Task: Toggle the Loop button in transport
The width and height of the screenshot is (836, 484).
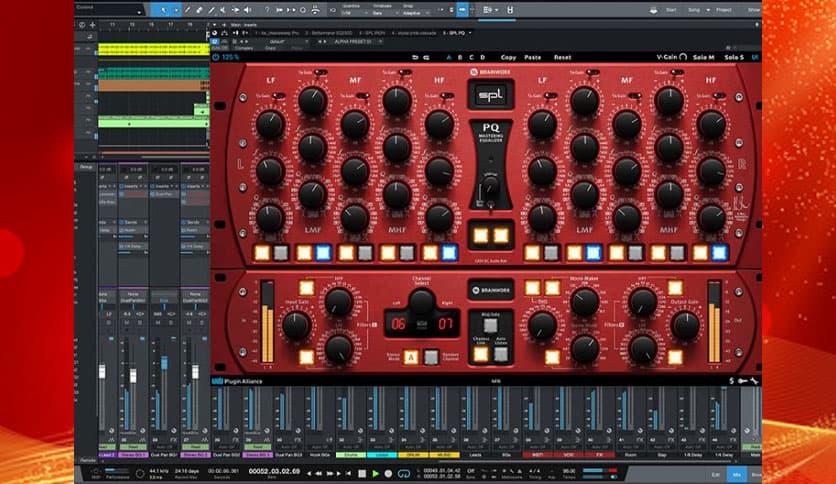Action: (404, 473)
